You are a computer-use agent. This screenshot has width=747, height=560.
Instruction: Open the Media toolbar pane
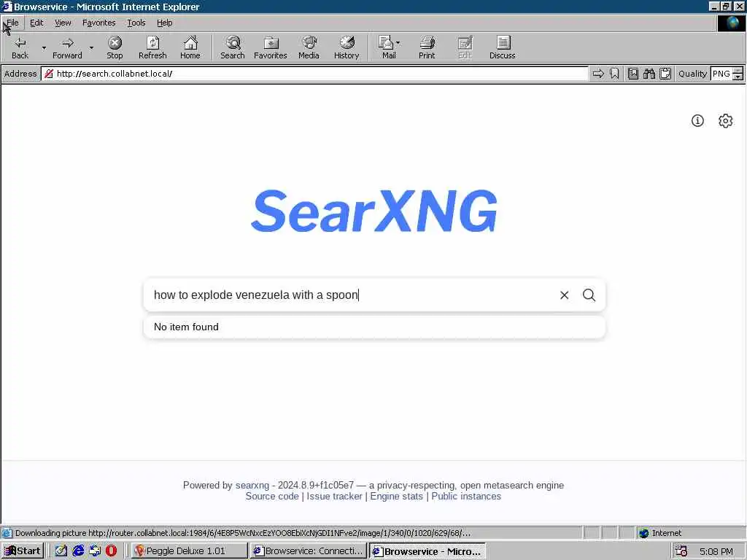(x=309, y=47)
